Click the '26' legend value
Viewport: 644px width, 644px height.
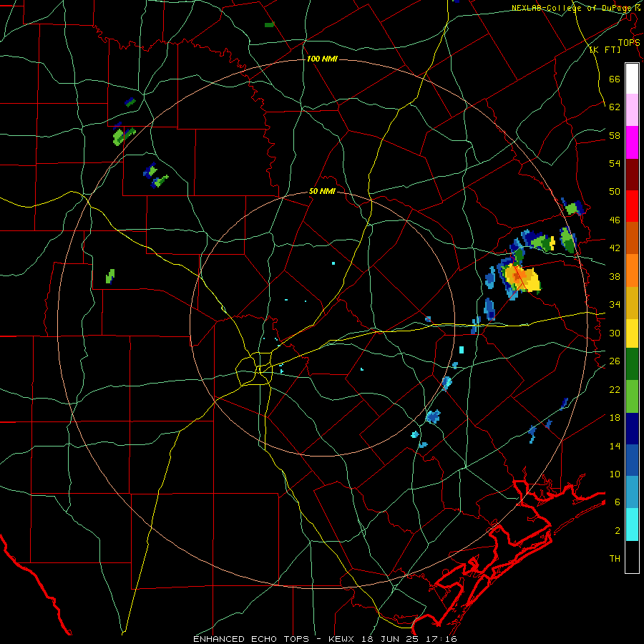pos(615,361)
